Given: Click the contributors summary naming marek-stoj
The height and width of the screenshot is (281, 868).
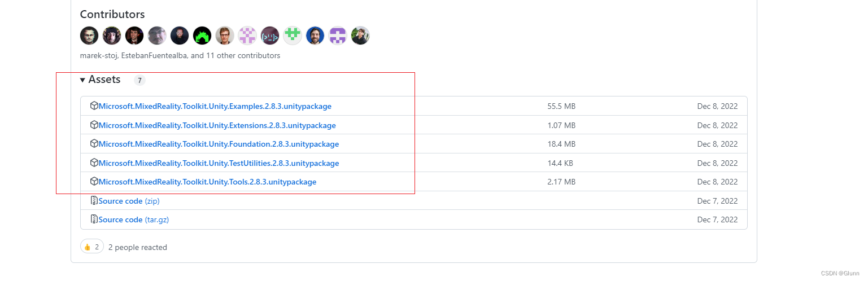Looking at the screenshot, I should (180, 56).
